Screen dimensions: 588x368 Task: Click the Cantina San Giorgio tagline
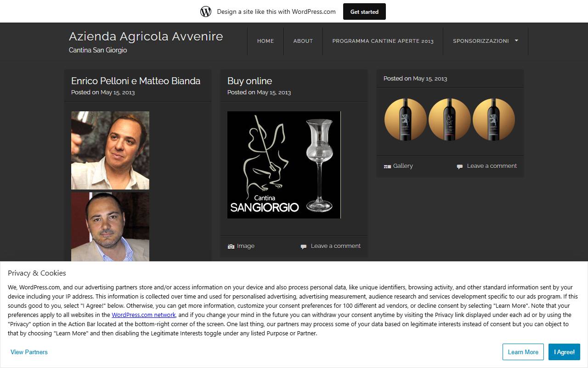click(98, 50)
